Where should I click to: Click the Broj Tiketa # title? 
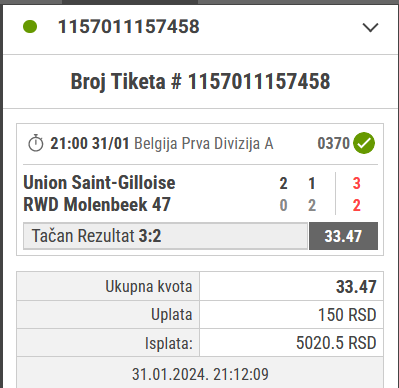coord(200,81)
